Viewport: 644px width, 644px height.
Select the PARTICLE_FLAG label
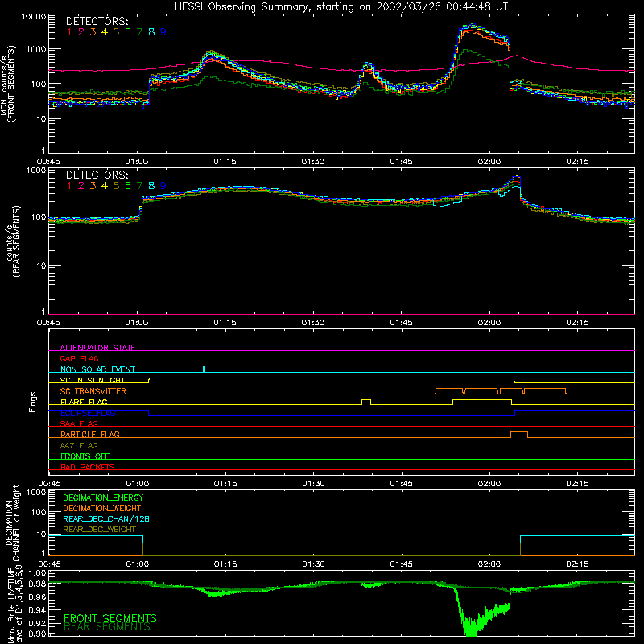tap(90, 434)
